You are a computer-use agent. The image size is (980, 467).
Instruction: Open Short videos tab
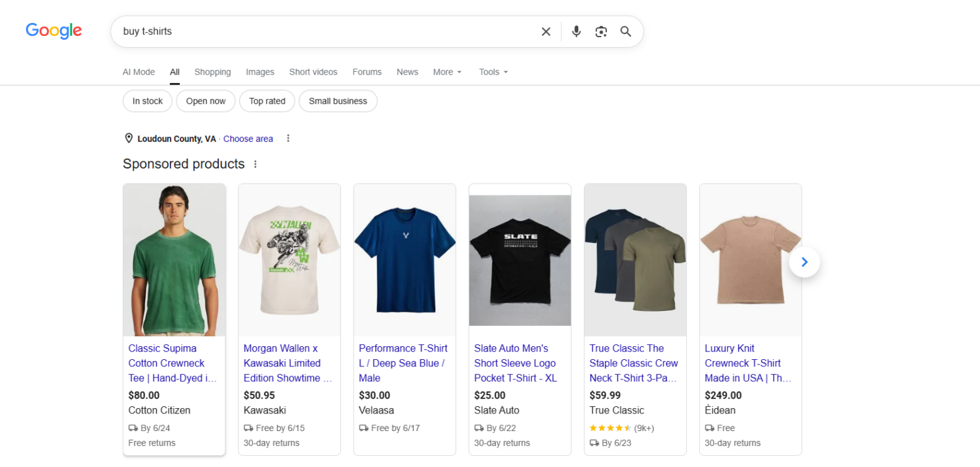point(313,72)
